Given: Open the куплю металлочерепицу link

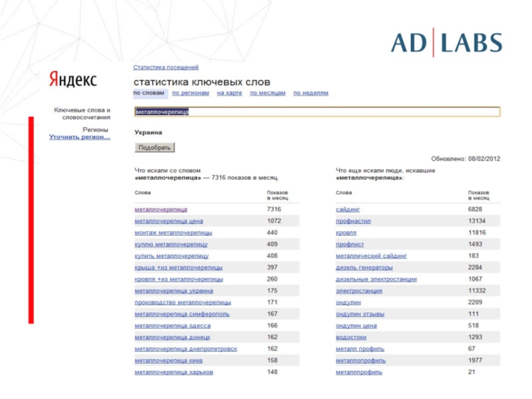Looking at the screenshot, I should tap(171, 244).
